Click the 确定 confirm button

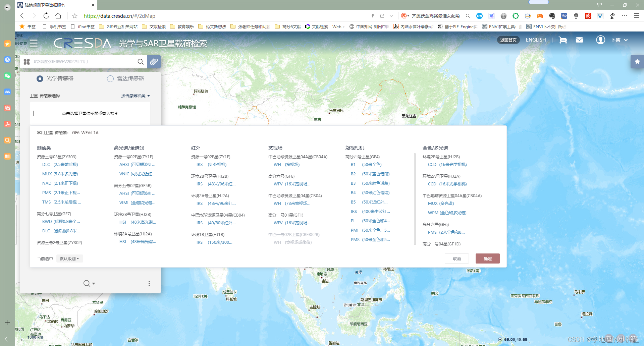tap(488, 258)
